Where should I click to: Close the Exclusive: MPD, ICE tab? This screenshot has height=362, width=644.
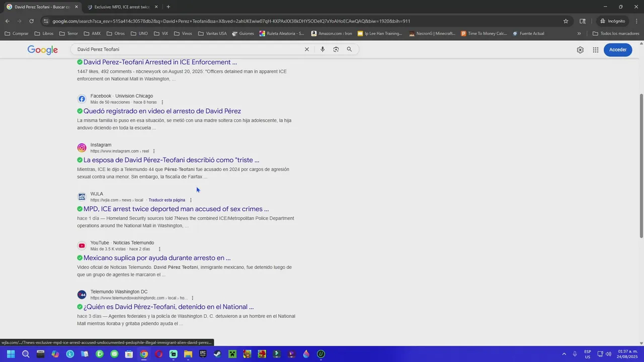(156, 7)
